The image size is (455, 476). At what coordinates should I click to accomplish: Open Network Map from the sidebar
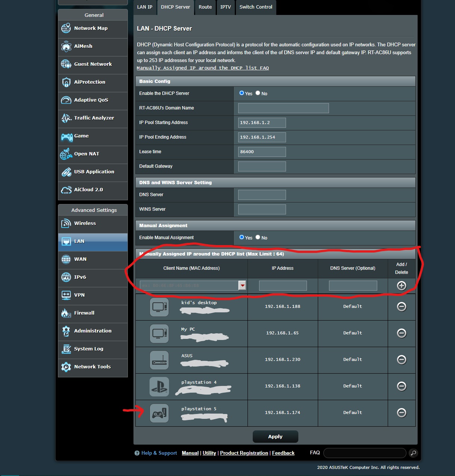tap(93, 28)
